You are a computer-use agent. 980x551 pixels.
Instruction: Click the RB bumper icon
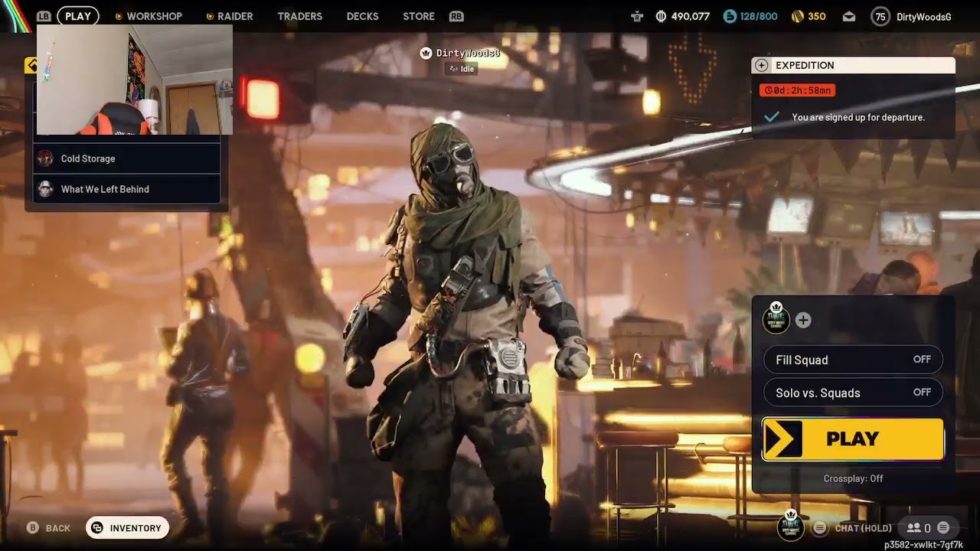[456, 16]
